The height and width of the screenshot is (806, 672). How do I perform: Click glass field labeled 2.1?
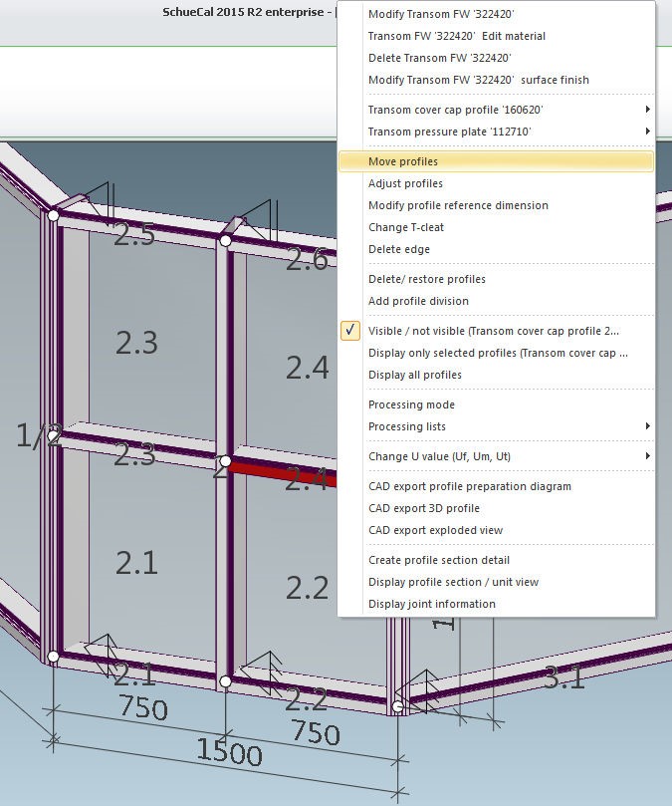(136, 563)
